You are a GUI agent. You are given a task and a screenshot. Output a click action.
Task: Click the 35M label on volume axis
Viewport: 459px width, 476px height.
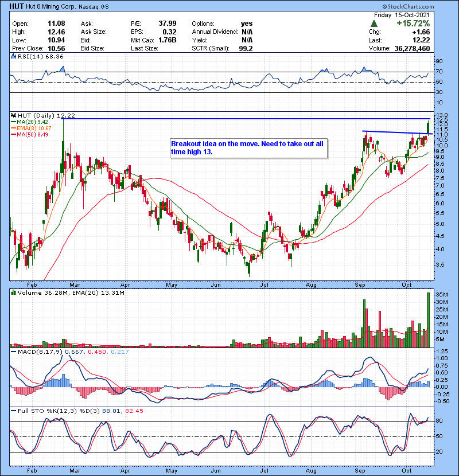(x=442, y=295)
